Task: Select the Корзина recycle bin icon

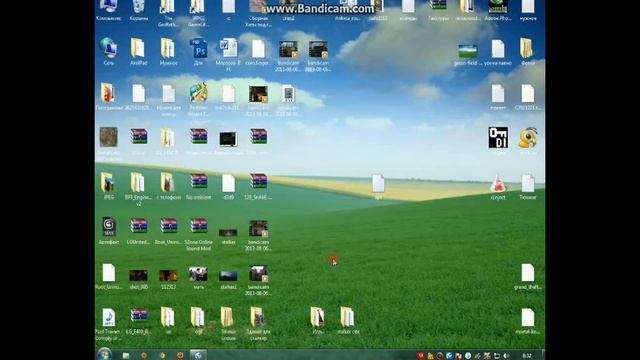Action: (x=139, y=7)
